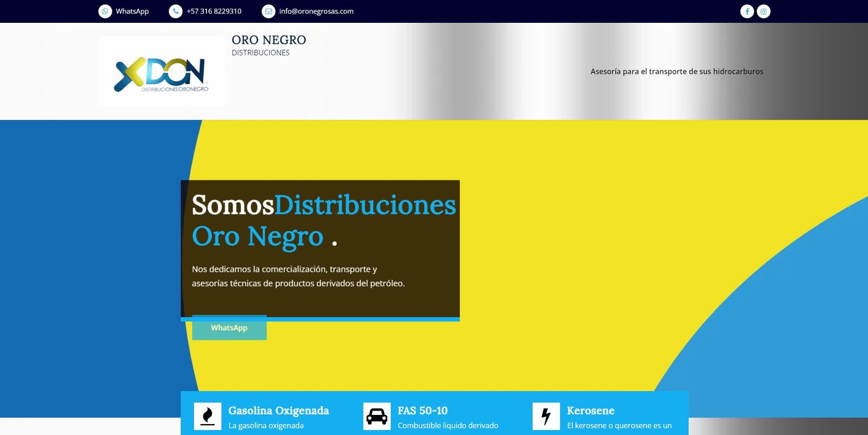Click the Somos Distribuciones Oro Negro headline

pos(323,220)
